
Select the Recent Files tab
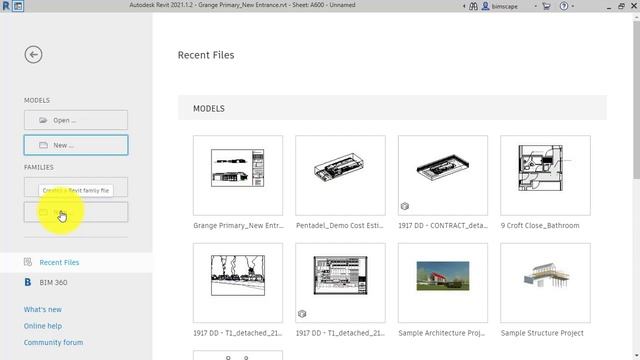coord(76,262)
